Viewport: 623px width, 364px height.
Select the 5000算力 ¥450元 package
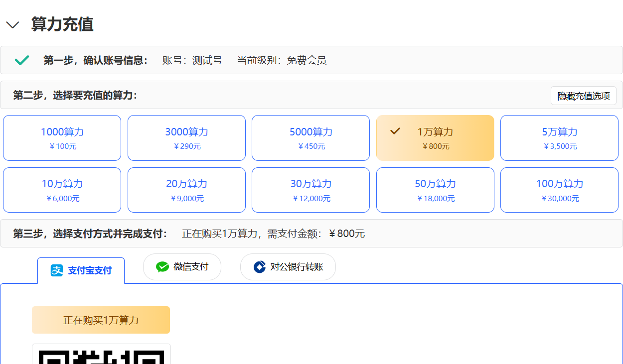pyautogui.click(x=311, y=138)
